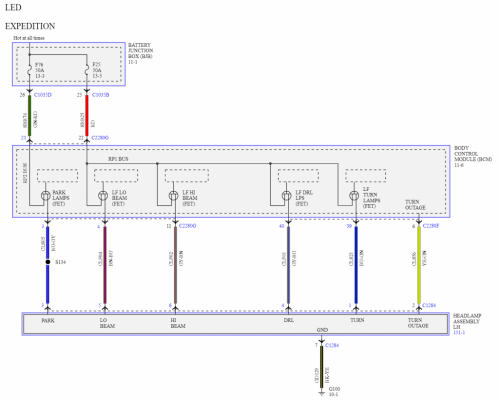Follow the 151-1 Headlamp Assembly page link
Viewport: 499px width, 400px height.
click(x=459, y=333)
